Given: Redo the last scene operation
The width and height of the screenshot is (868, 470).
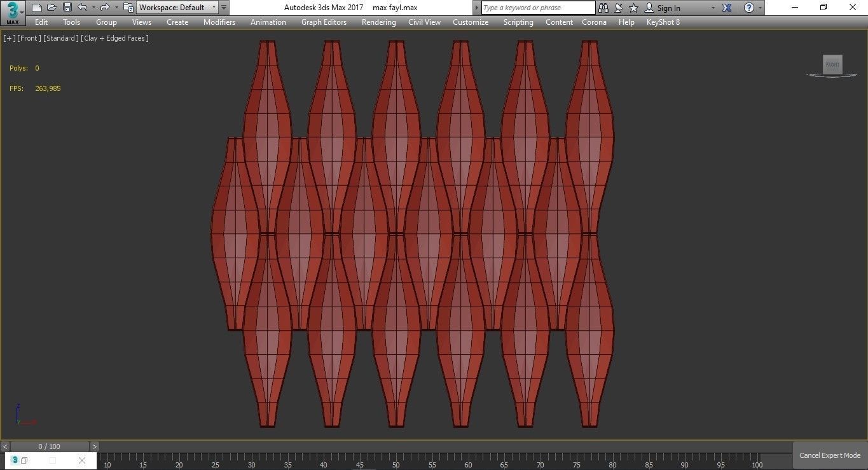Looking at the screenshot, I should coord(105,8).
